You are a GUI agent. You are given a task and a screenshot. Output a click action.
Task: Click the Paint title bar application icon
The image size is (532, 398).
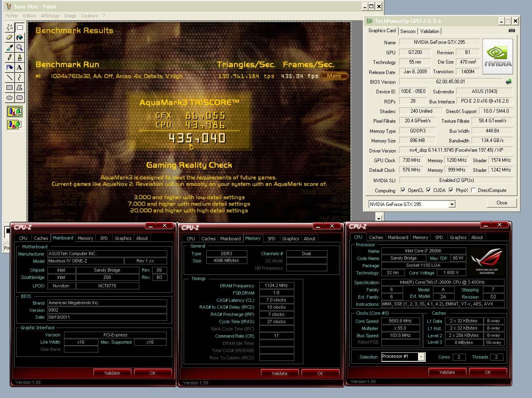[8, 6]
